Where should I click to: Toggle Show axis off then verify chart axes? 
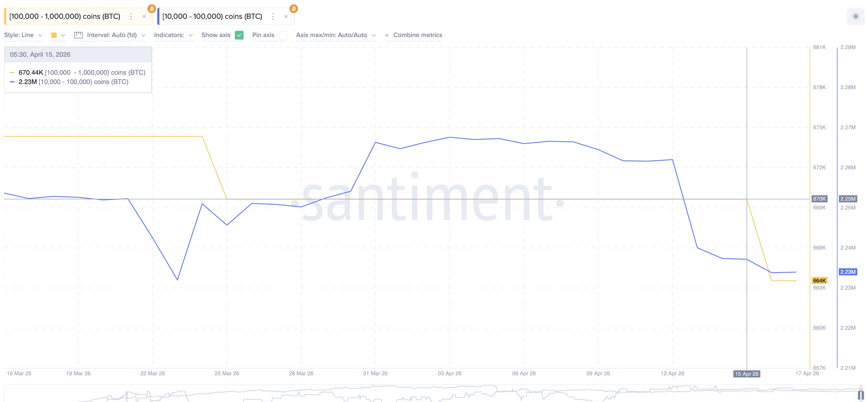click(x=239, y=35)
